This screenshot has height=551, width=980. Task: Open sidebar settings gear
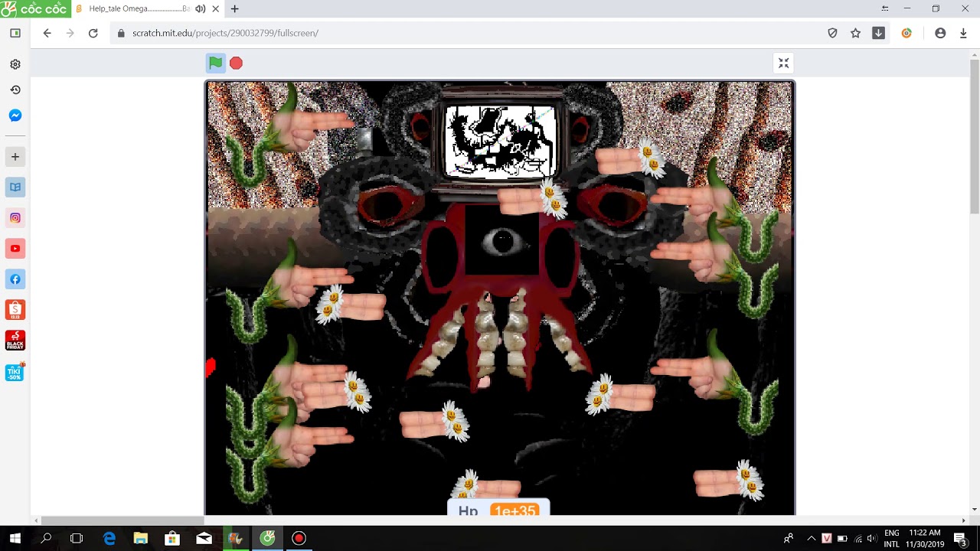click(15, 64)
